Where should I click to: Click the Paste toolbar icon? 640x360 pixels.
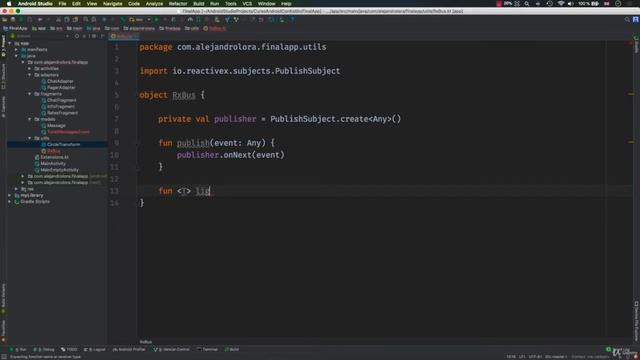(76, 20)
